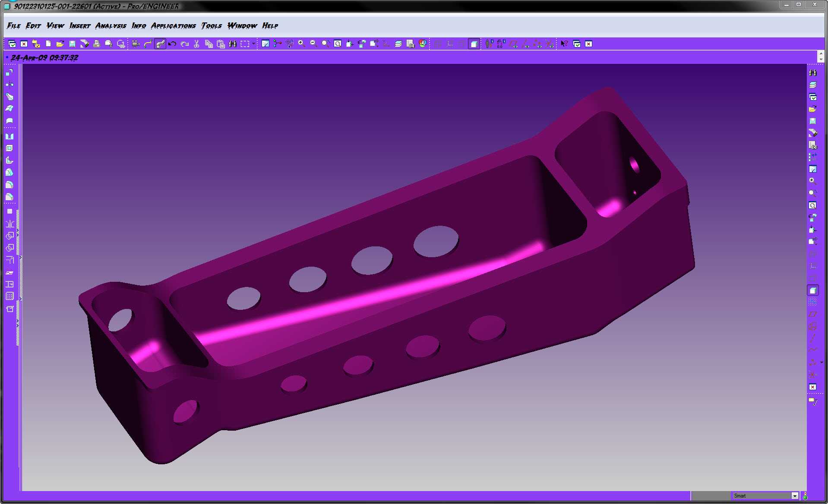Toggle the Spin Center display
Image resolution: width=828 pixels, height=504 pixels.
tap(277, 44)
